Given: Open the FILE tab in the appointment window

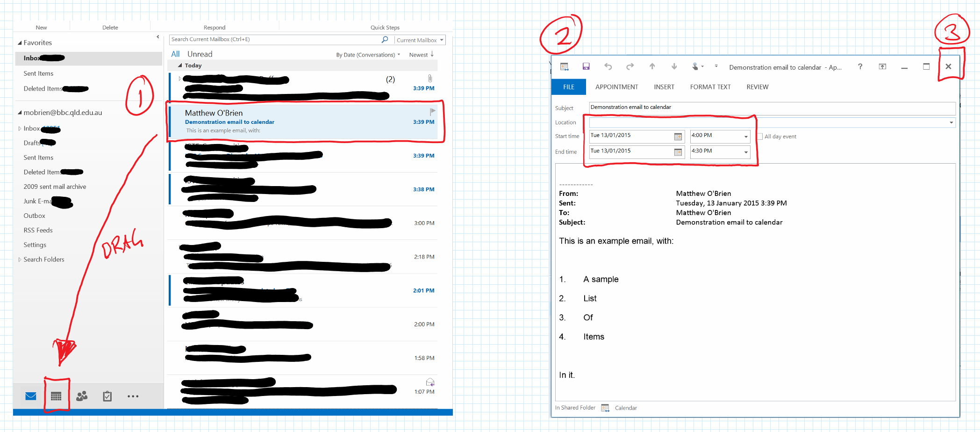Looking at the screenshot, I should click(568, 86).
